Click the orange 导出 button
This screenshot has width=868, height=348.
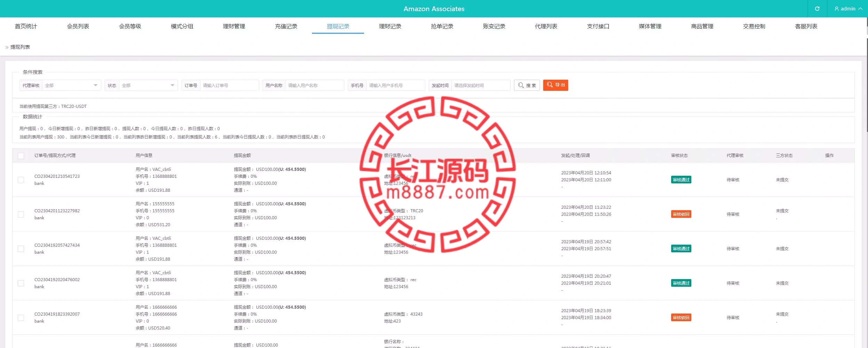tap(555, 85)
